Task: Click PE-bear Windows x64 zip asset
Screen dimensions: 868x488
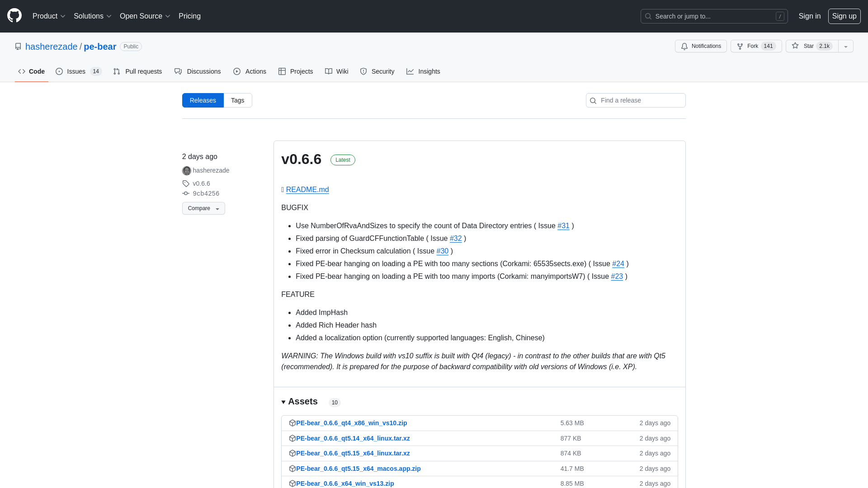Action: [x=344, y=483]
